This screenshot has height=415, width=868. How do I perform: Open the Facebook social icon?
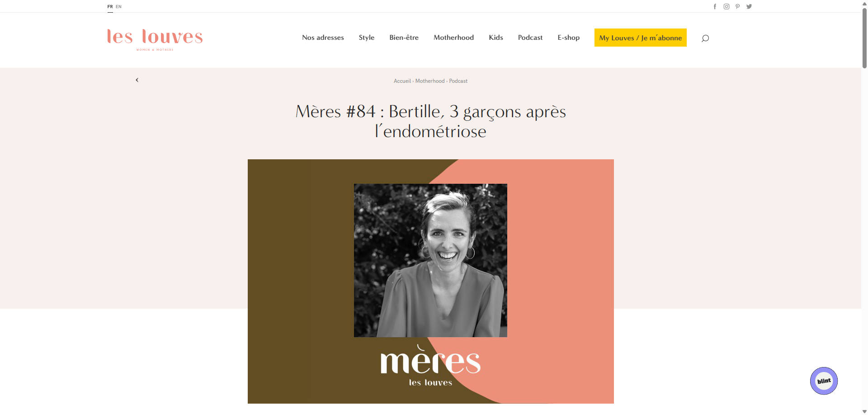(715, 6)
